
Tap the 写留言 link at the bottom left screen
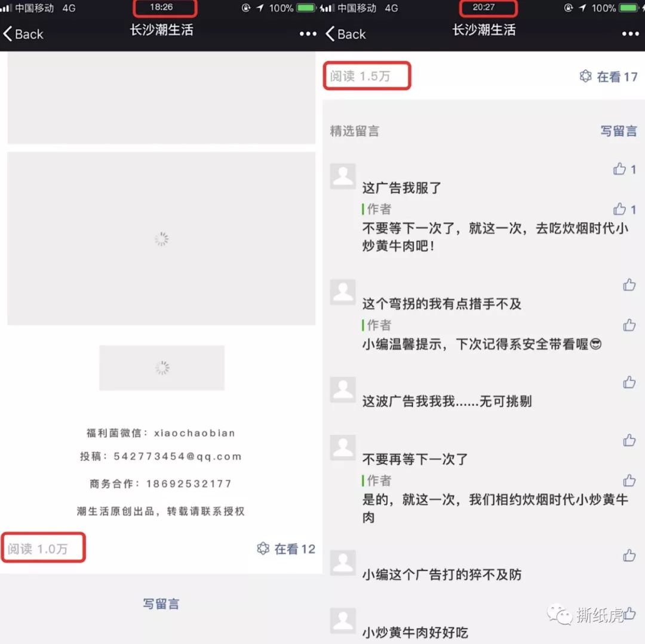point(161,603)
